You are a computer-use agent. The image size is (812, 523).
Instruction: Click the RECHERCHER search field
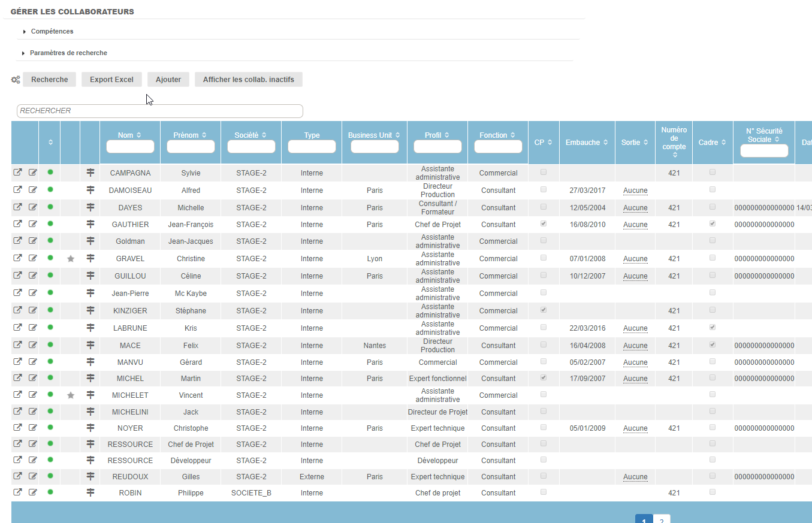point(160,111)
